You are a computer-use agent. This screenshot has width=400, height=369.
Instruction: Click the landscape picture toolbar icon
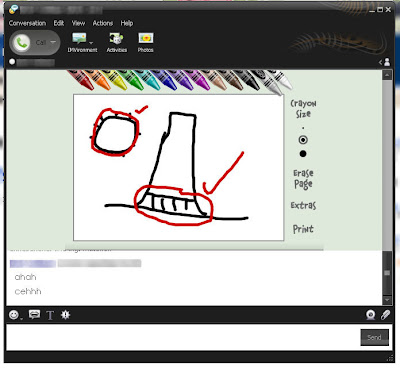pos(79,38)
